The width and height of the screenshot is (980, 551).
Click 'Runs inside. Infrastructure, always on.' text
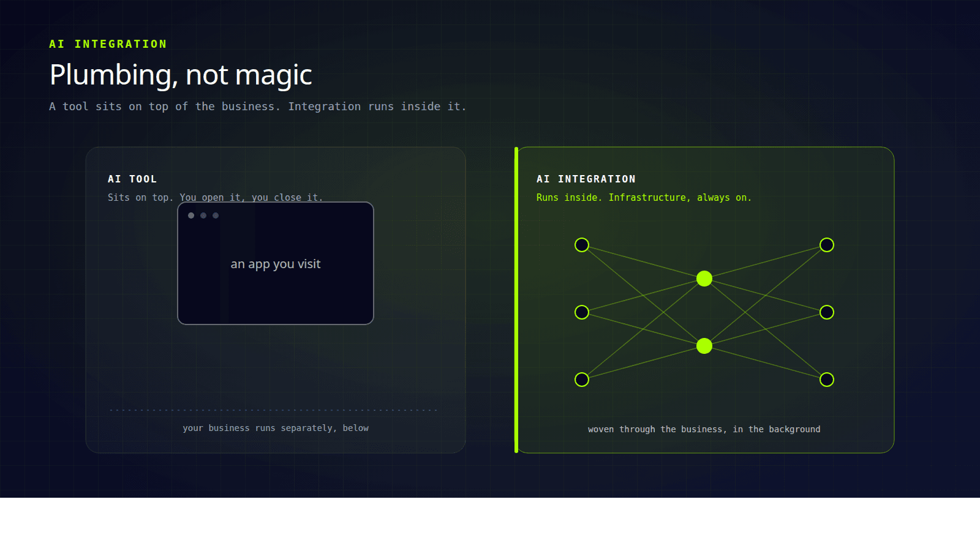[644, 197]
